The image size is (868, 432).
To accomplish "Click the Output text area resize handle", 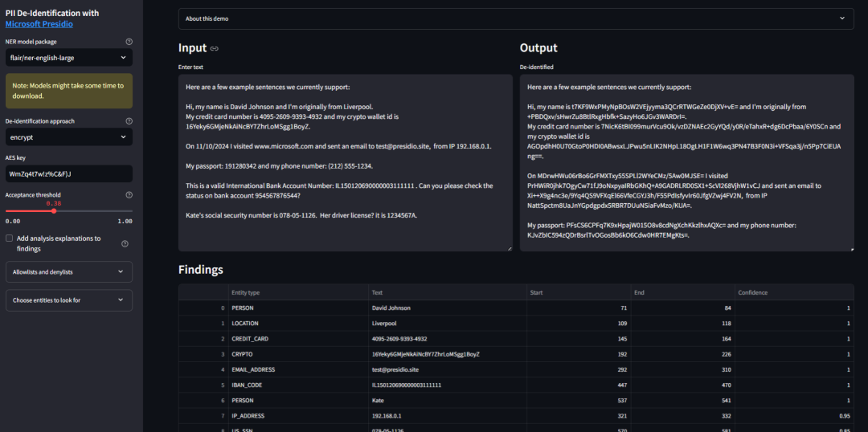I will click(x=850, y=247).
